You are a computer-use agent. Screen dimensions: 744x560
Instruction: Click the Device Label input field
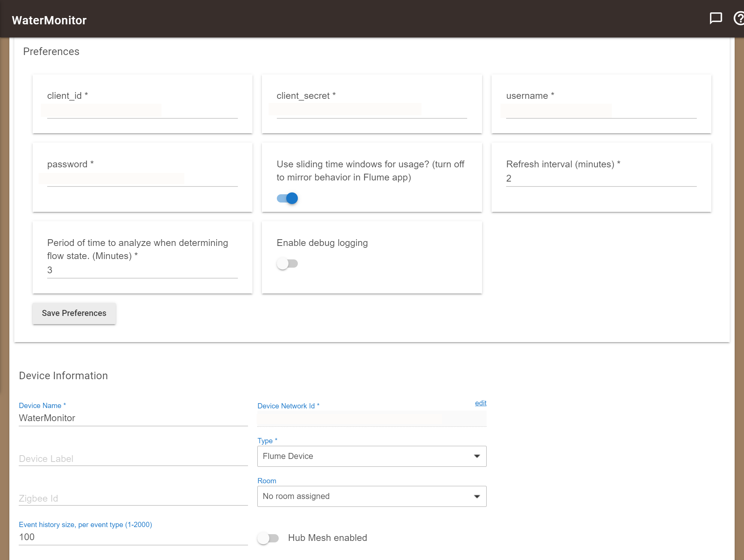pyautogui.click(x=133, y=459)
